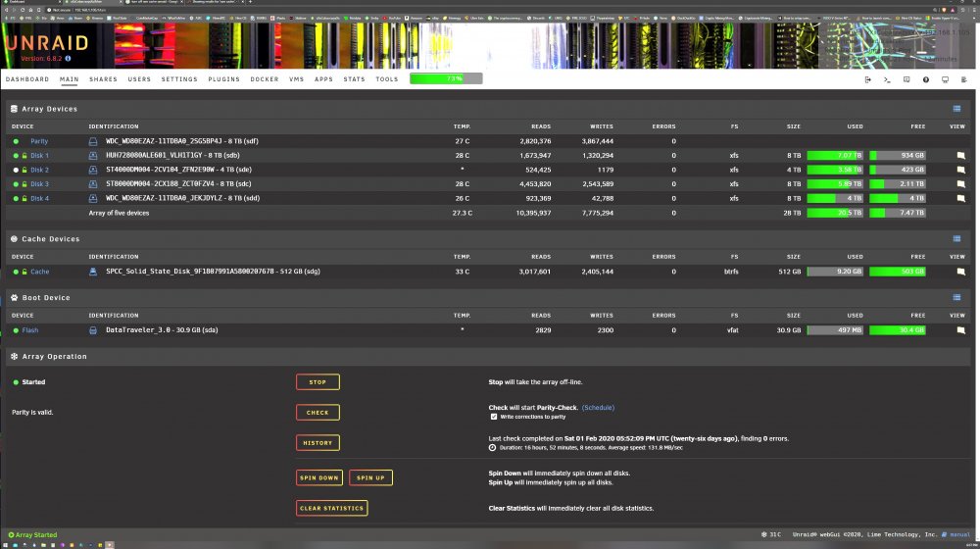Open the terminal icon in top-right toolbar
This screenshot has width=980, height=549.
[x=887, y=80]
